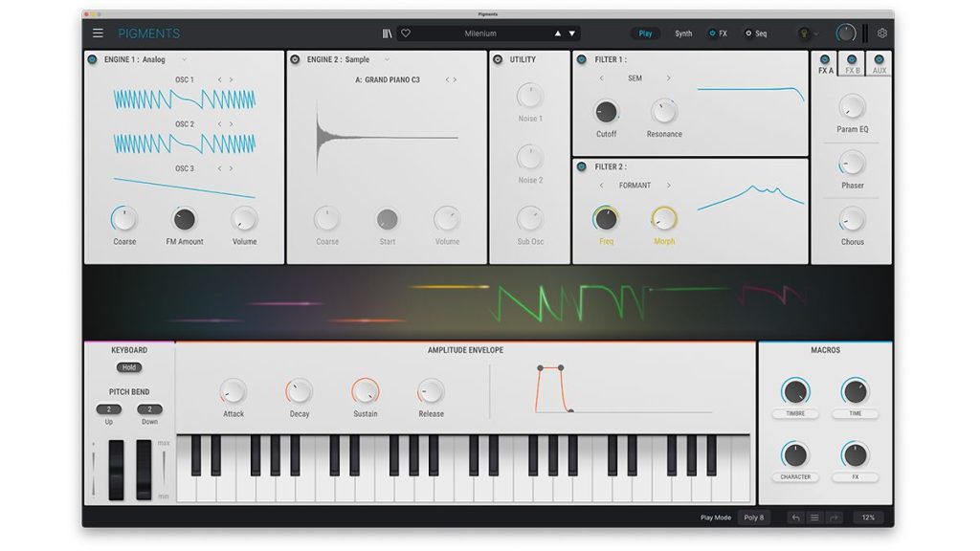Favorite the Milenium preset with heart icon
The width and height of the screenshot is (980, 551).
click(406, 33)
